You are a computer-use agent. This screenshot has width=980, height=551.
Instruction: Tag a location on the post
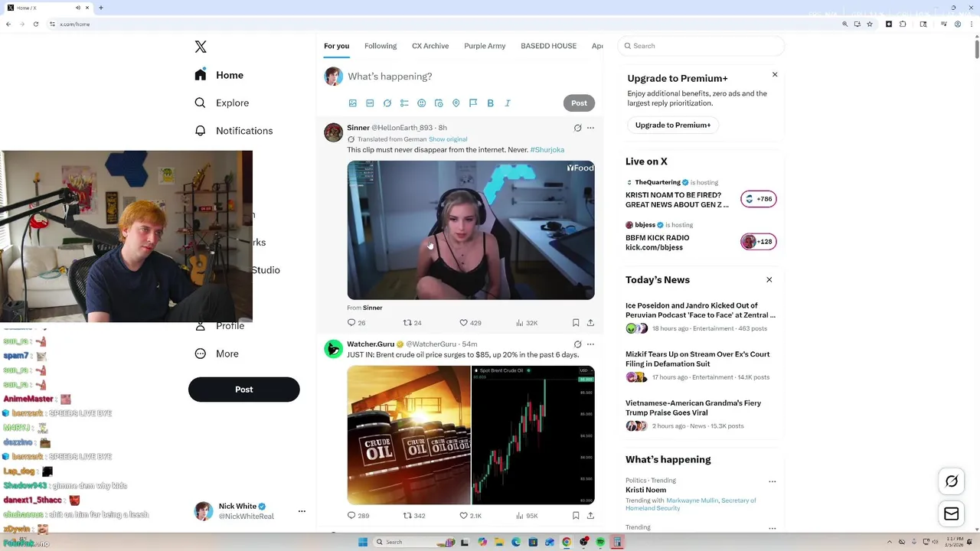[x=456, y=103]
